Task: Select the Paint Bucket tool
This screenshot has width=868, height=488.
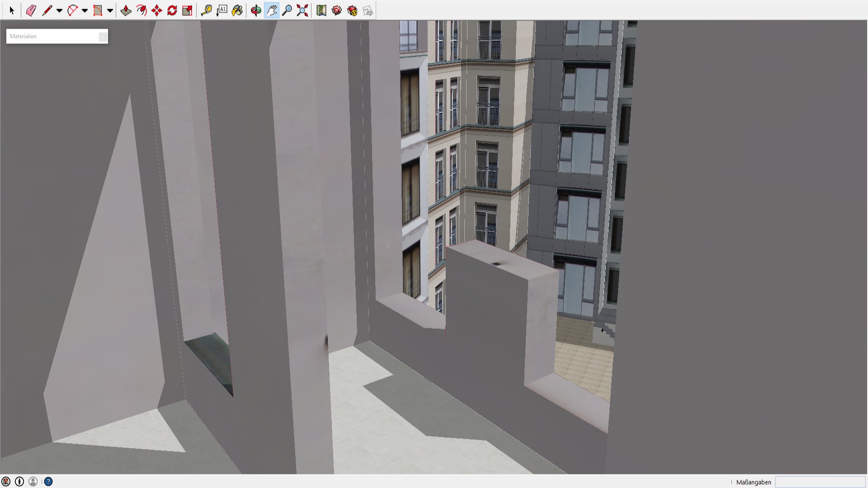Action: (237, 10)
